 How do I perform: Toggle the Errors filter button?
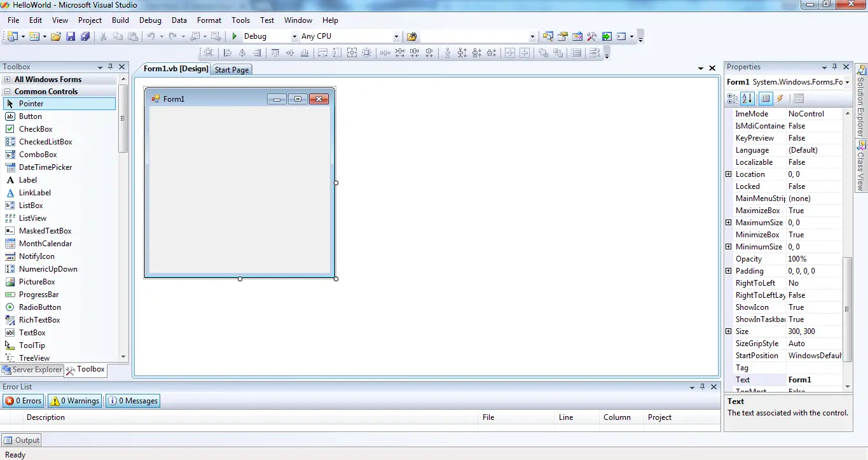[x=24, y=401]
